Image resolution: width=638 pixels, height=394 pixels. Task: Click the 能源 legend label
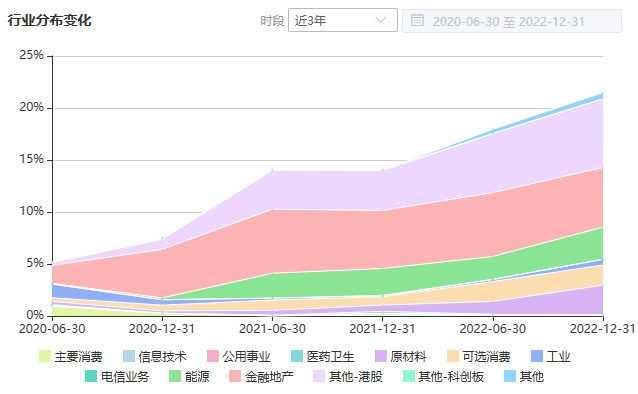(197, 376)
